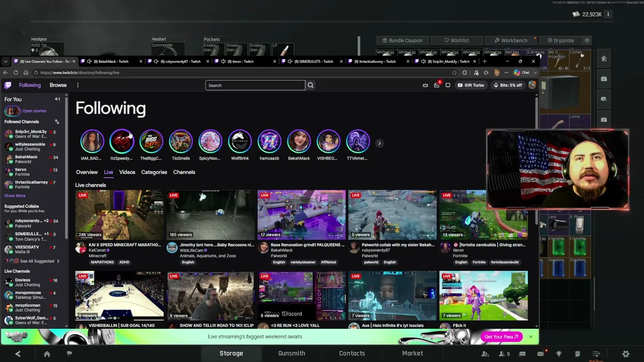Open the three-dot menu beside the currency balance

[x=608, y=15]
